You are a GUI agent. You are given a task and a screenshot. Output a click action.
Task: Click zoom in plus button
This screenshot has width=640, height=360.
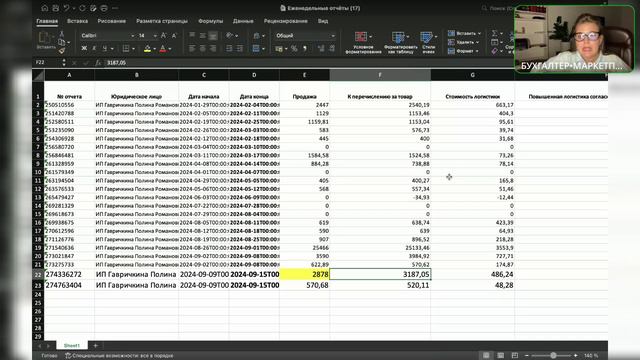576,356
